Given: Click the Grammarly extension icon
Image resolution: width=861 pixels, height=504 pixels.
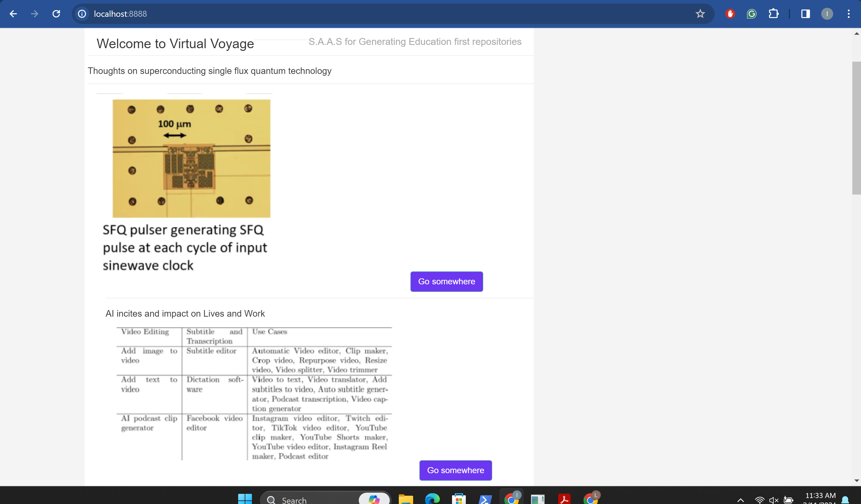Looking at the screenshot, I should [x=752, y=14].
